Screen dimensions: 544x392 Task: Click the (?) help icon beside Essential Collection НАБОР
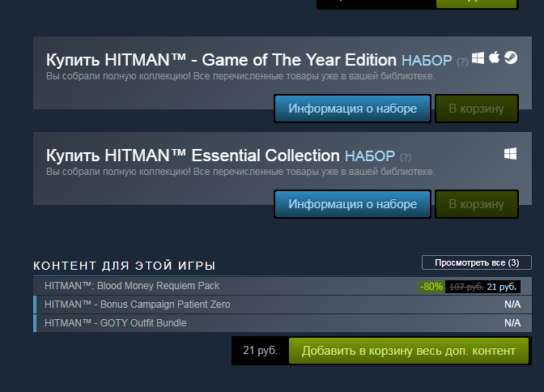pyautogui.click(x=406, y=156)
